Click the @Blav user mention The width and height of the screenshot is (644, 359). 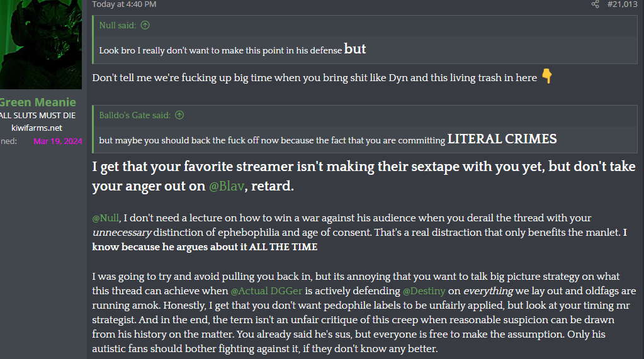pos(227,186)
